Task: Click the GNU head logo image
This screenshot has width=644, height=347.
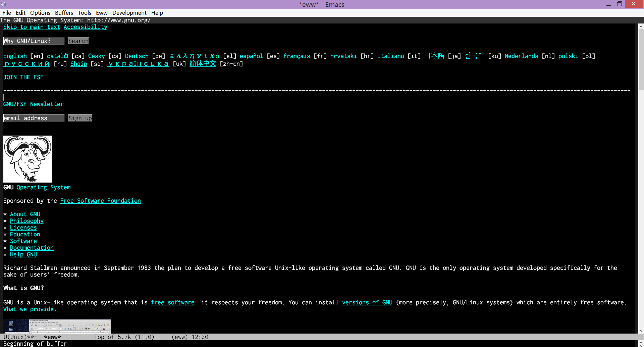Action: tap(28, 159)
